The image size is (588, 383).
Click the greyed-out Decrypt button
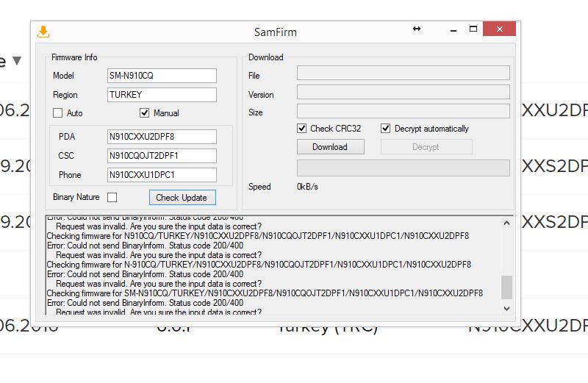426,147
